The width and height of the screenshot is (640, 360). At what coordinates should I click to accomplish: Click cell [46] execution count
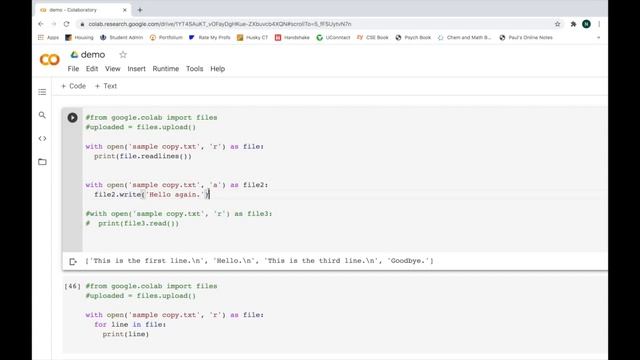coord(72,286)
